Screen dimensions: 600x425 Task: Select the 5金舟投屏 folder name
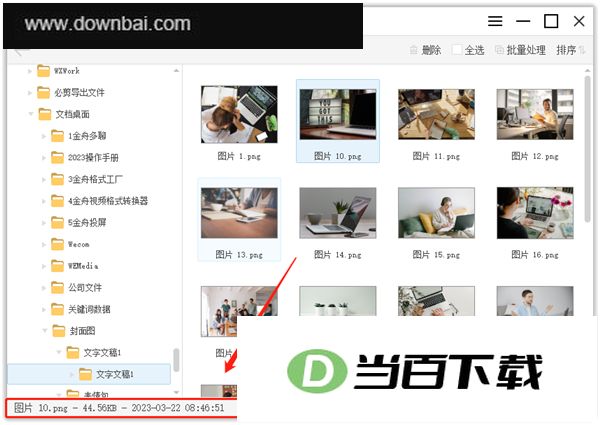(87, 223)
